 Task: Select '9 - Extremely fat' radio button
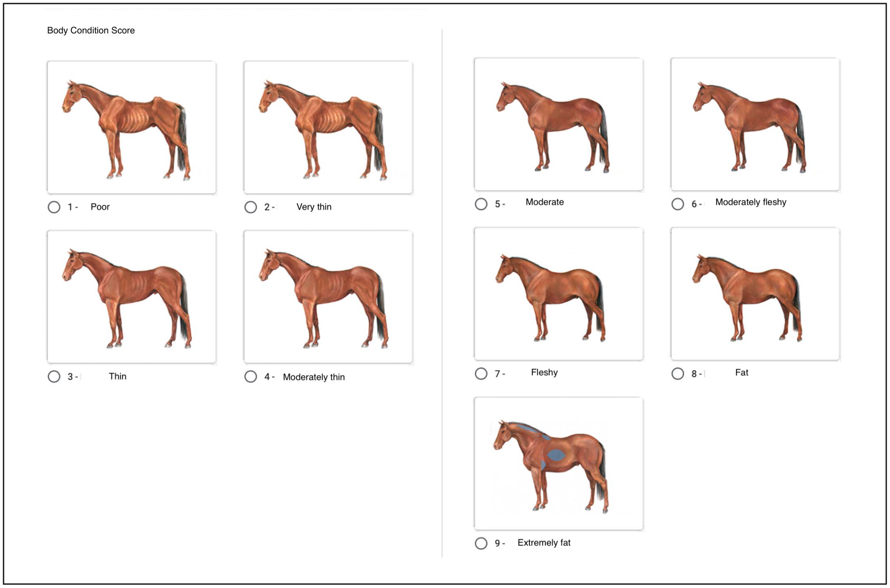[481, 543]
